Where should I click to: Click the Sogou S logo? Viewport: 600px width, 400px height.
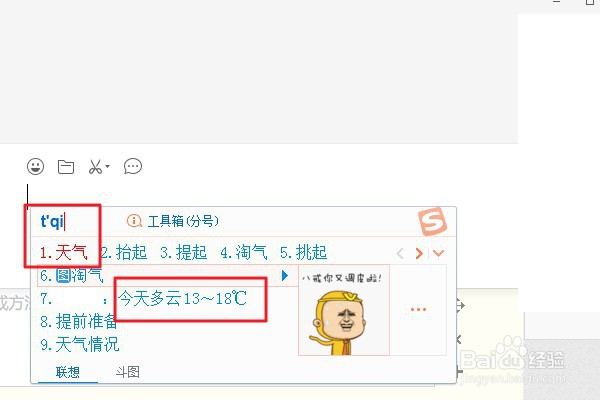click(432, 221)
